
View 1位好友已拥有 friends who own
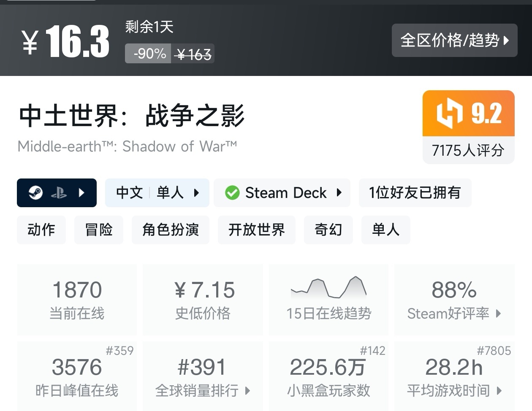tap(415, 193)
